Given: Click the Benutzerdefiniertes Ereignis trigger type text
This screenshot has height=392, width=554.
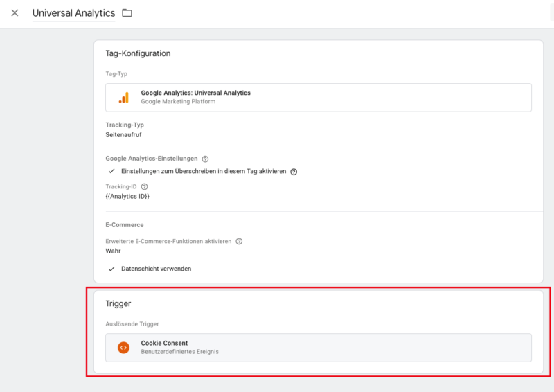Looking at the screenshot, I should pyautogui.click(x=179, y=352).
